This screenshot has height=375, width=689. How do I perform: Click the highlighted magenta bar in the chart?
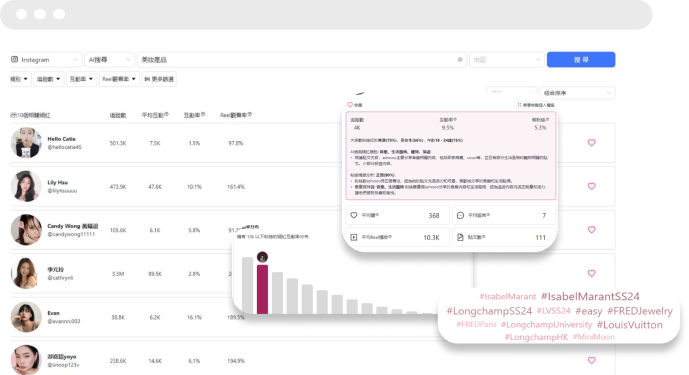click(262, 289)
